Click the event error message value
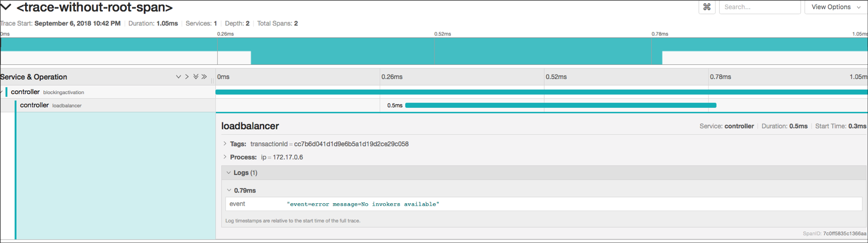This screenshot has width=868, height=243. 363,204
